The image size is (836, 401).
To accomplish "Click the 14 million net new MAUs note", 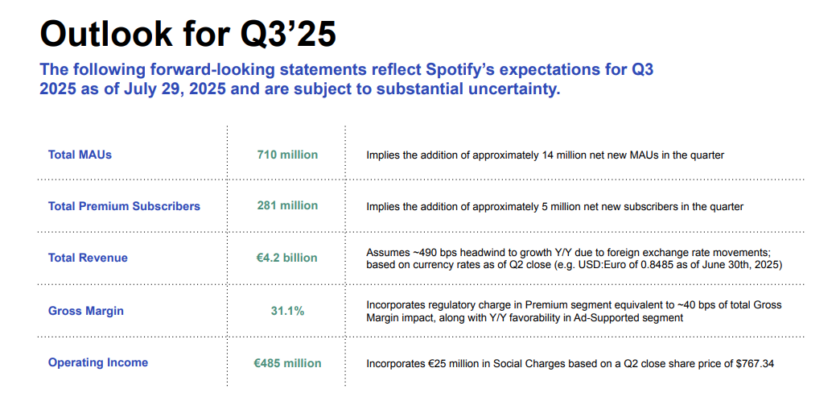I will pos(545,156).
